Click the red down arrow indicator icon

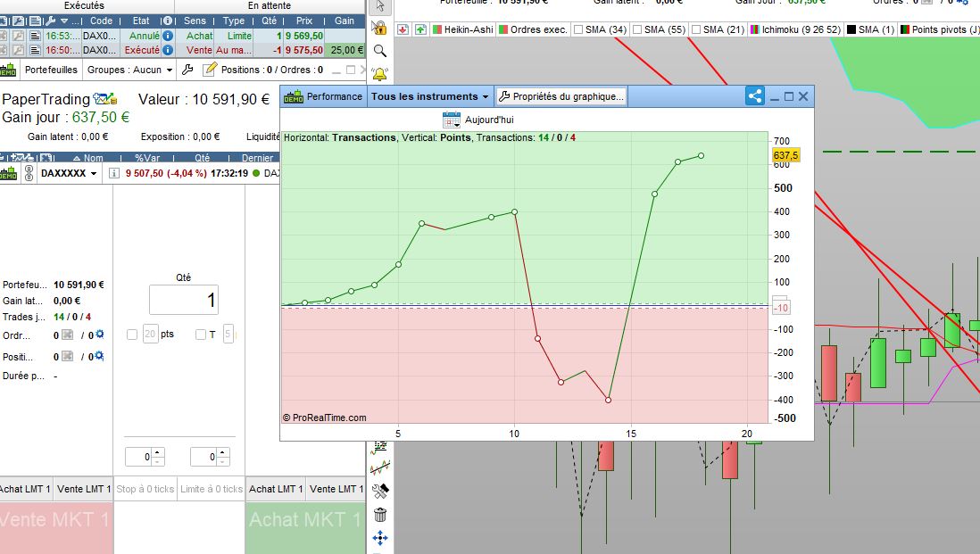pyautogui.click(x=403, y=29)
